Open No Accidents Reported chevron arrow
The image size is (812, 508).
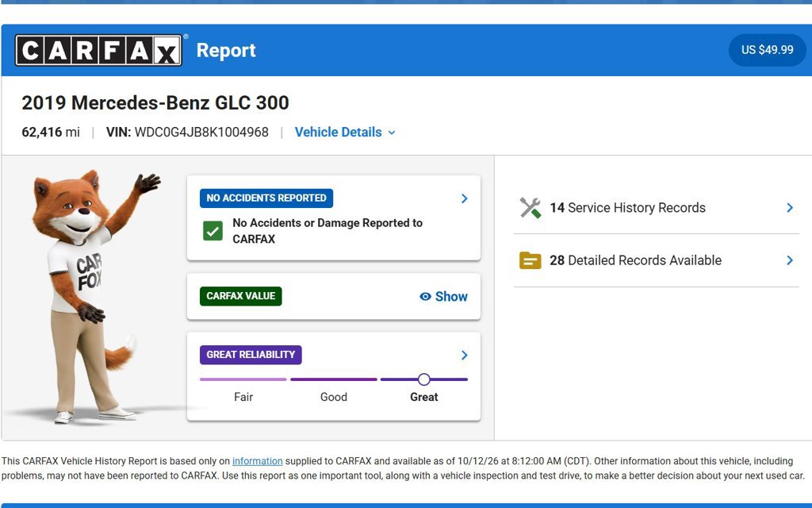[465, 198]
